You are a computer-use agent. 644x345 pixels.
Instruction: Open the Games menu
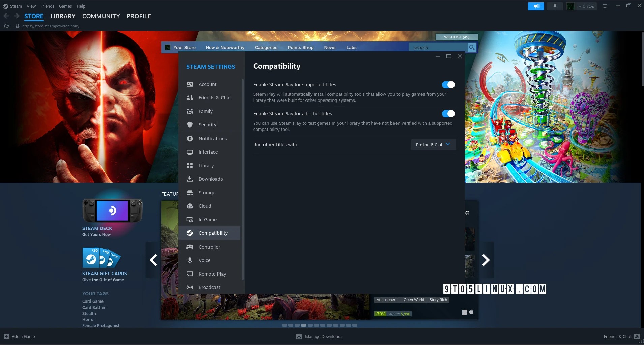(65, 6)
